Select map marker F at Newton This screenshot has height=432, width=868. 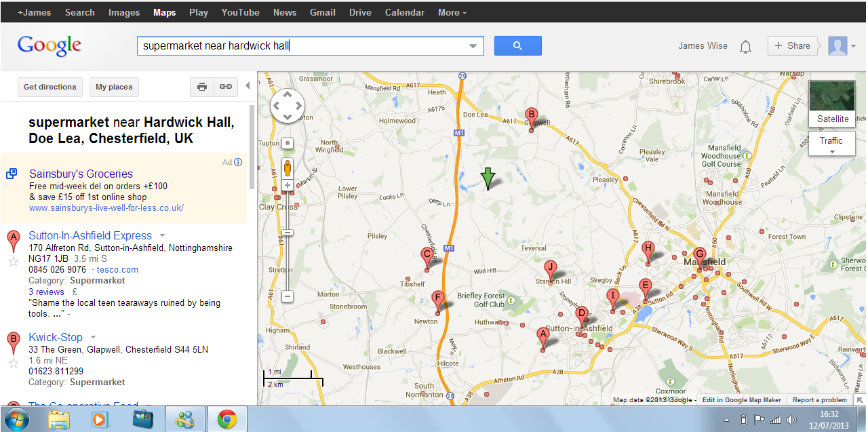[438, 302]
